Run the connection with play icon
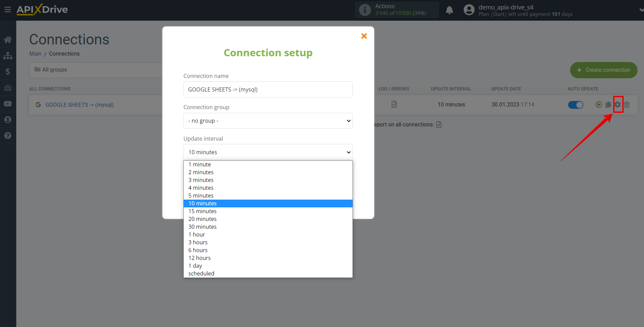Screen dimensions: 644x327 click(x=599, y=105)
